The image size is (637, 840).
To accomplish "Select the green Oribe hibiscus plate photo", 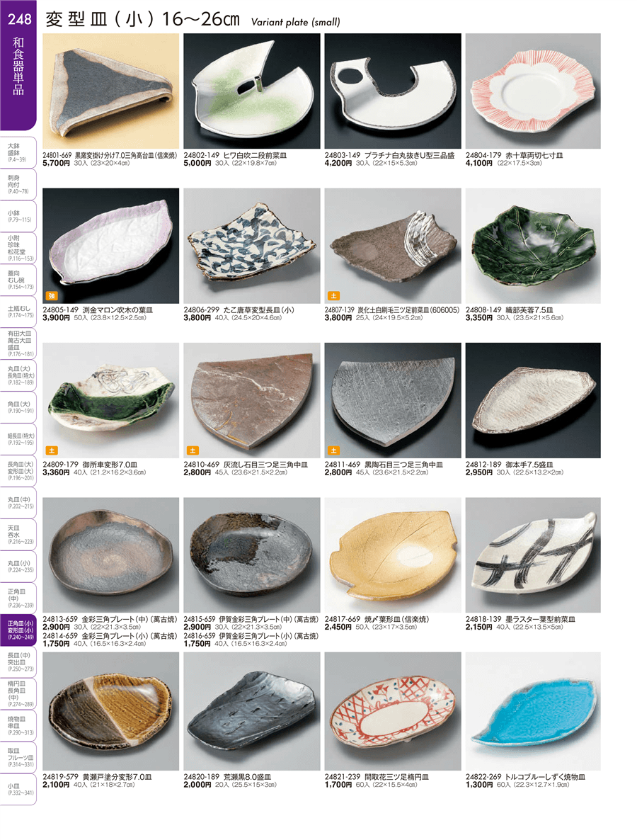I will (x=533, y=246).
